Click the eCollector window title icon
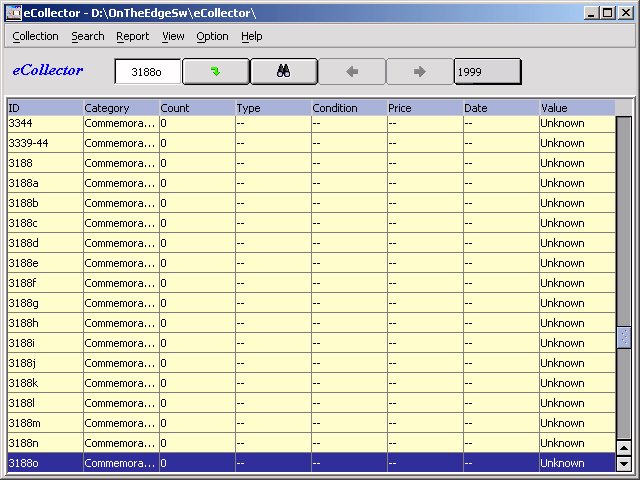This screenshot has height=480, width=640. (13, 12)
